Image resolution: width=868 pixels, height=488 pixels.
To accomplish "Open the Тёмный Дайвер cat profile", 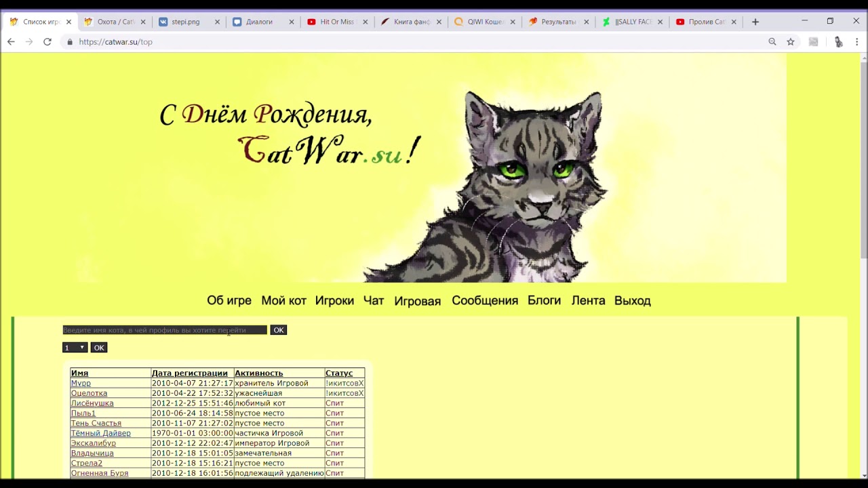I will click(x=101, y=433).
